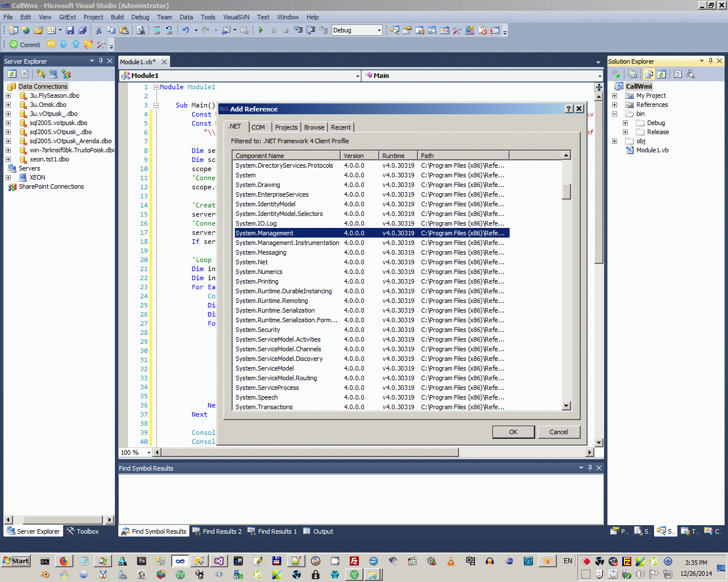The width and height of the screenshot is (728, 582).
Task: Click the Connect to Server icon
Action: (x=53, y=74)
